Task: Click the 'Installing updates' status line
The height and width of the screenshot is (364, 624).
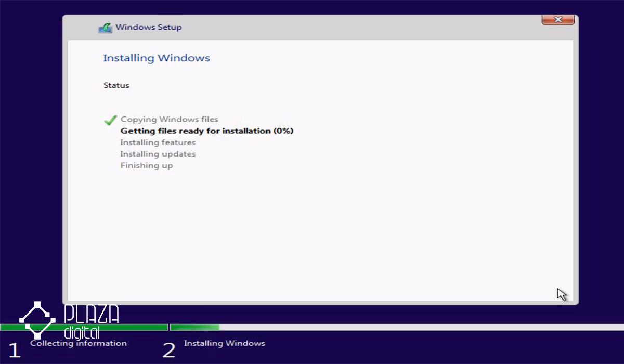Action: click(158, 154)
